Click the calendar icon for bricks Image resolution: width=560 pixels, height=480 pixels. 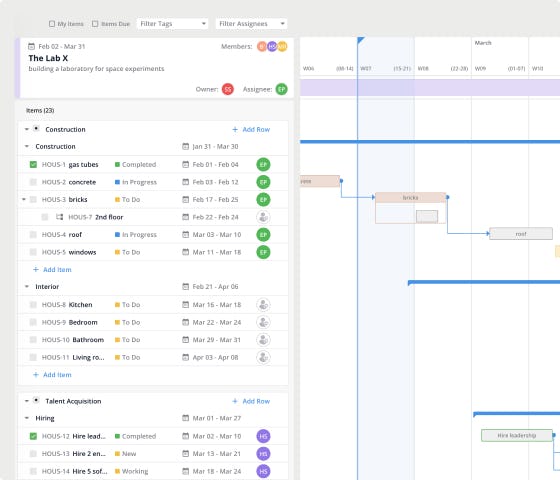click(185, 200)
